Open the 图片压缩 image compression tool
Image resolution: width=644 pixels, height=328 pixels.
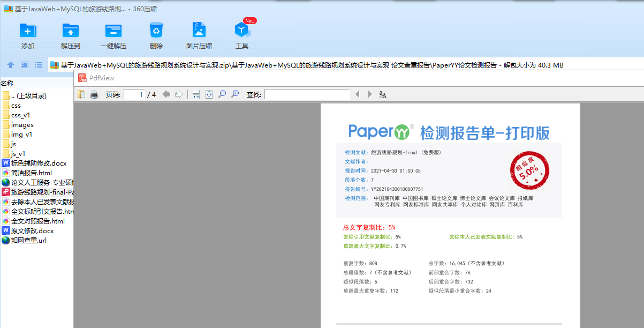coord(199,30)
